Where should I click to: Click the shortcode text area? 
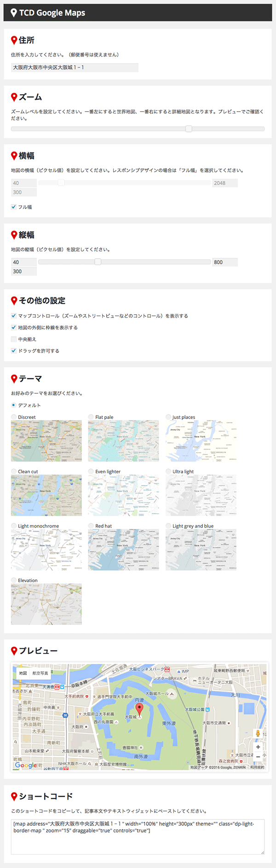tap(138, 836)
